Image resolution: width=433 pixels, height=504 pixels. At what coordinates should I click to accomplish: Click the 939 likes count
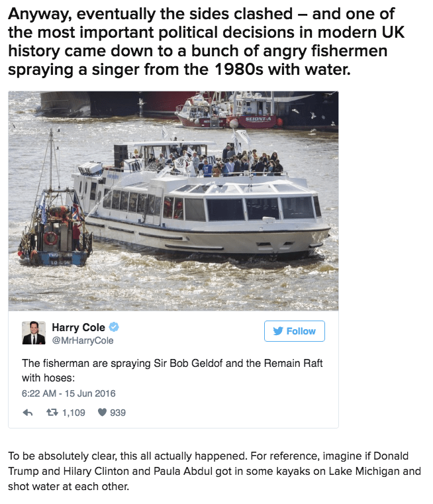pos(118,413)
